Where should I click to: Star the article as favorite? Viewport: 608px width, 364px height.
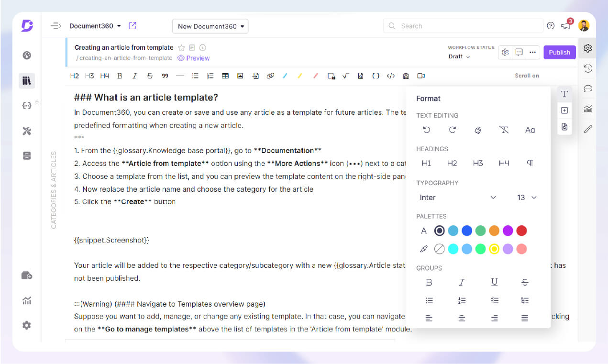click(x=181, y=47)
